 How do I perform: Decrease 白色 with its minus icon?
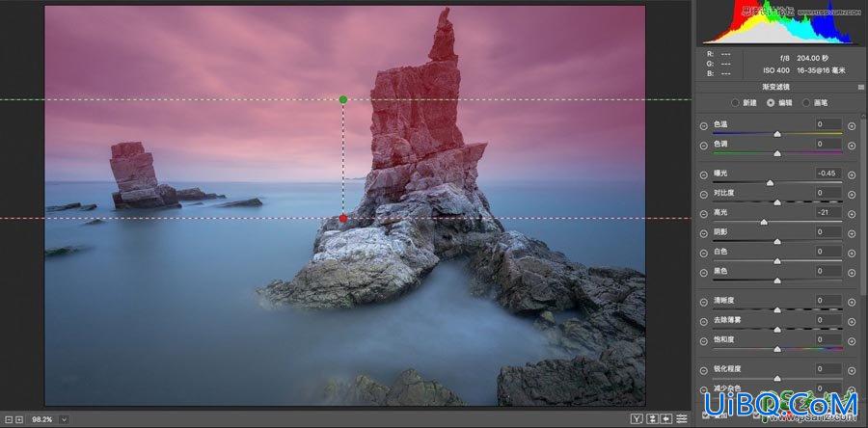pyautogui.click(x=703, y=254)
